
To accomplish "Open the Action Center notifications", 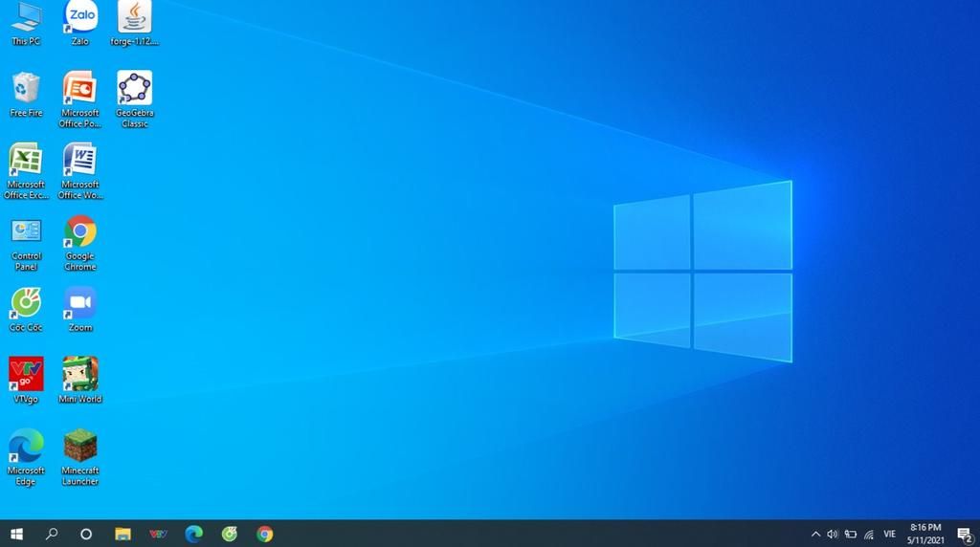I will point(965,534).
